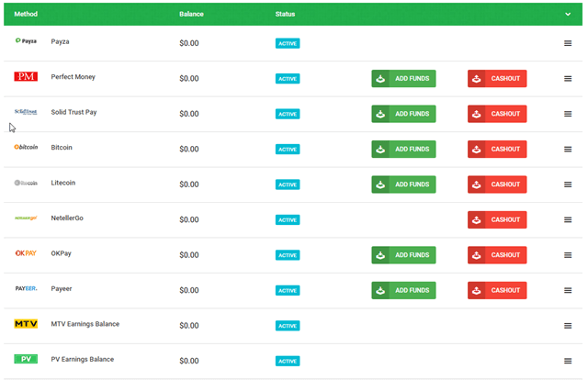Click the Perfect Money PM logo
The height and width of the screenshot is (380, 588).
click(x=26, y=78)
